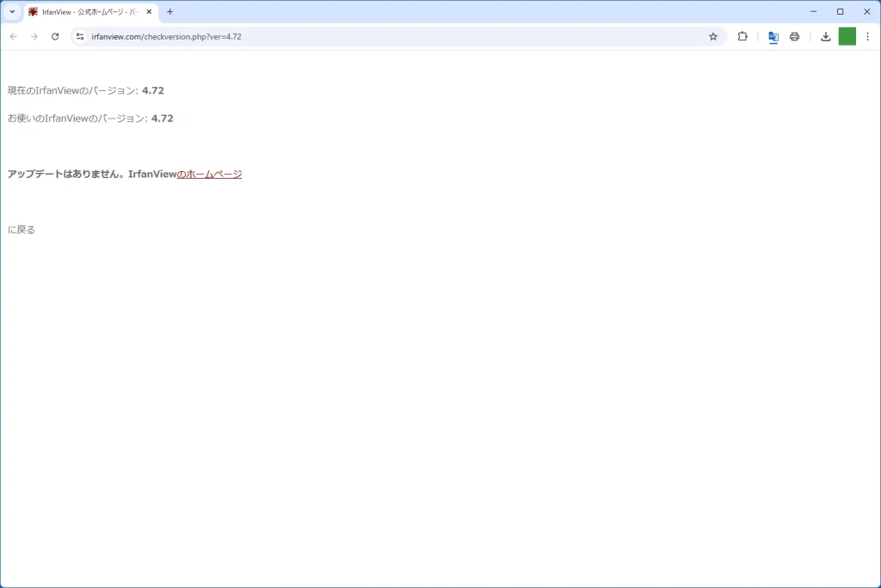Open the downloads icon
The height and width of the screenshot is (588, 881).
(x=825, y=36)
